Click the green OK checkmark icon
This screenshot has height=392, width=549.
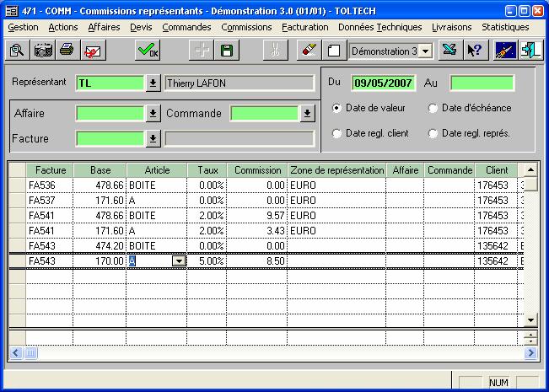[x=148, y=51]
